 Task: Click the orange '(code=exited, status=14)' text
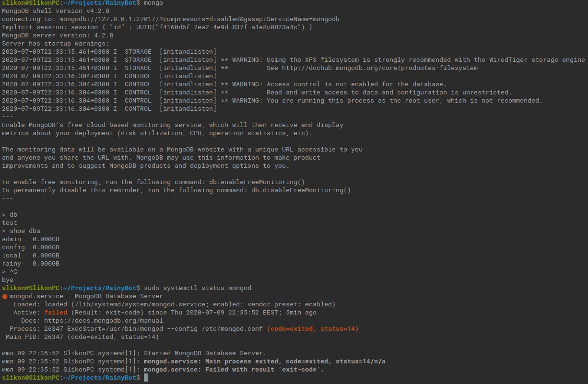point(313,329)
